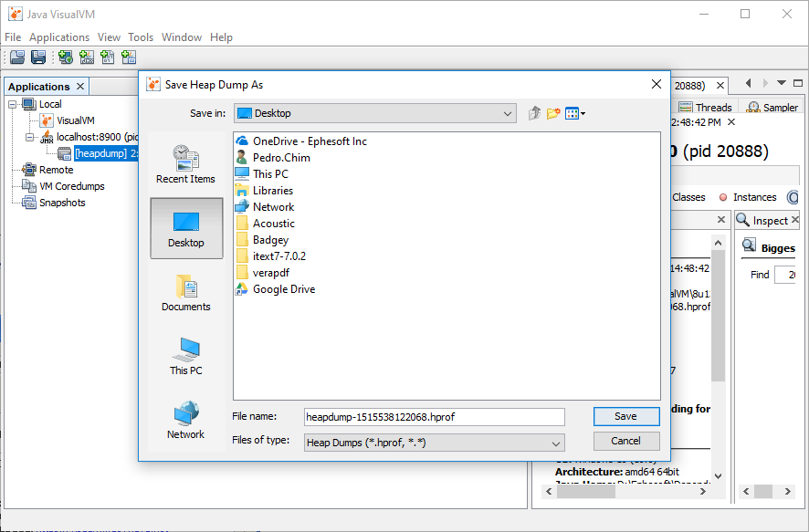
Task: Open the Save in location dropdown
Action: point(375,113)
